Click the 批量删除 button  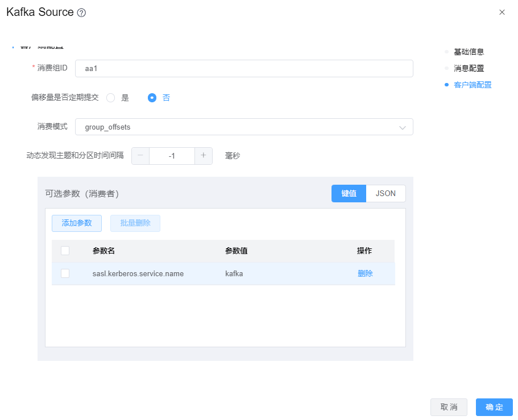(135, 223)
